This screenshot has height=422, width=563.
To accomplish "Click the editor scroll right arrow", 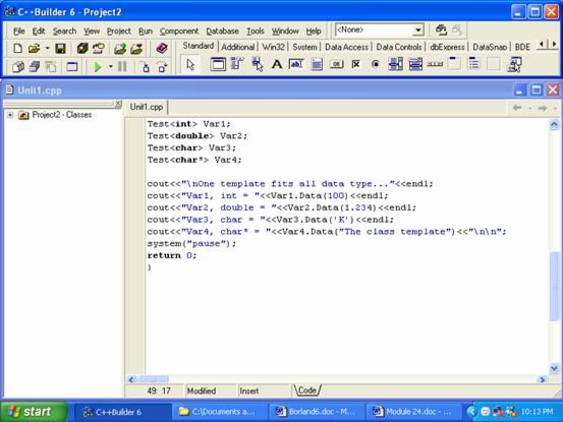I will (x=542, y=379).
